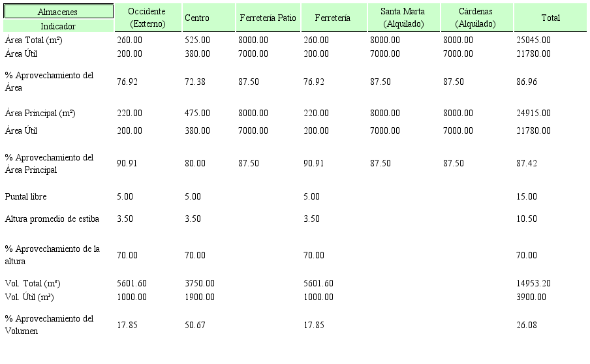Click the total useful volume 3900.00
This screenshot has width=590, height=364.
coord(531,296)
